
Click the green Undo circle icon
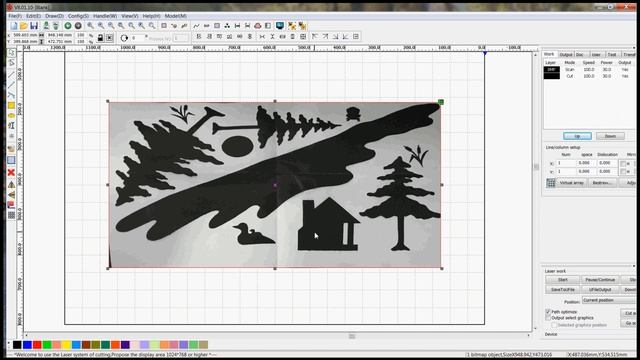click(68, 26)
